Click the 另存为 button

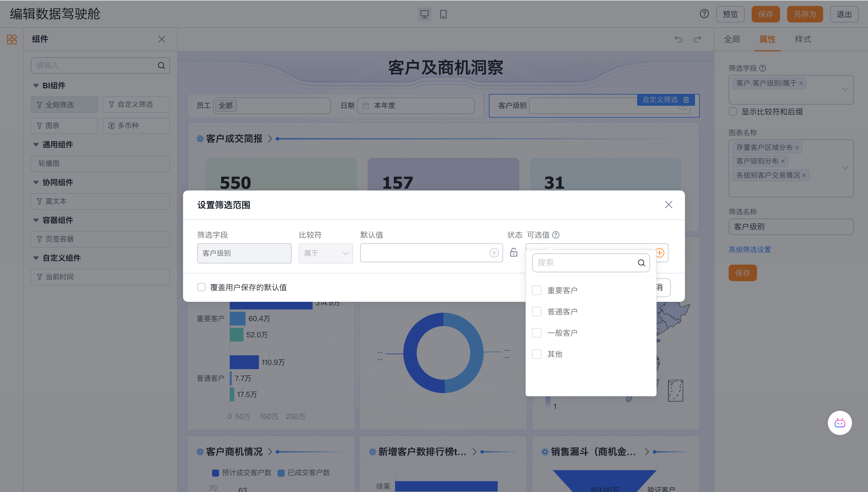[x=805, y=14]
